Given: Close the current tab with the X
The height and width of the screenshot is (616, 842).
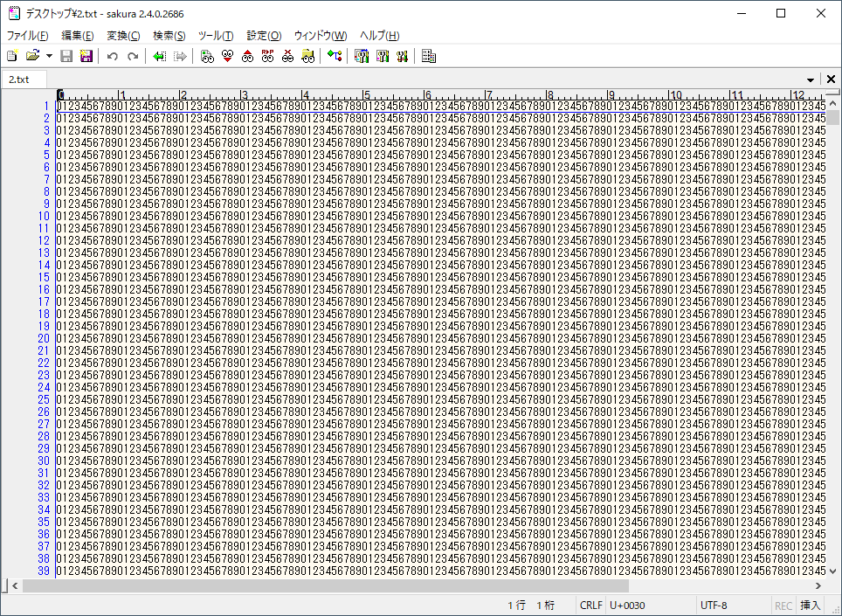Looking at the screenshot, I should [831, 80].
